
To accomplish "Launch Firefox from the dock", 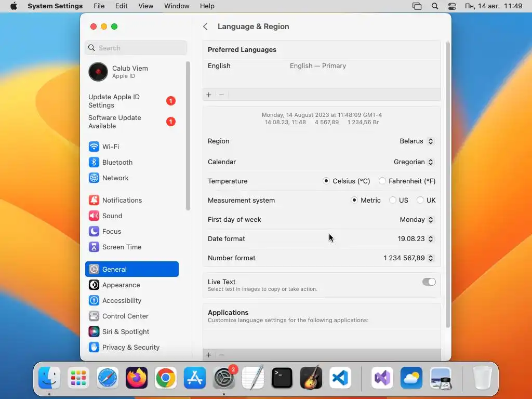I will pos(137,378).
